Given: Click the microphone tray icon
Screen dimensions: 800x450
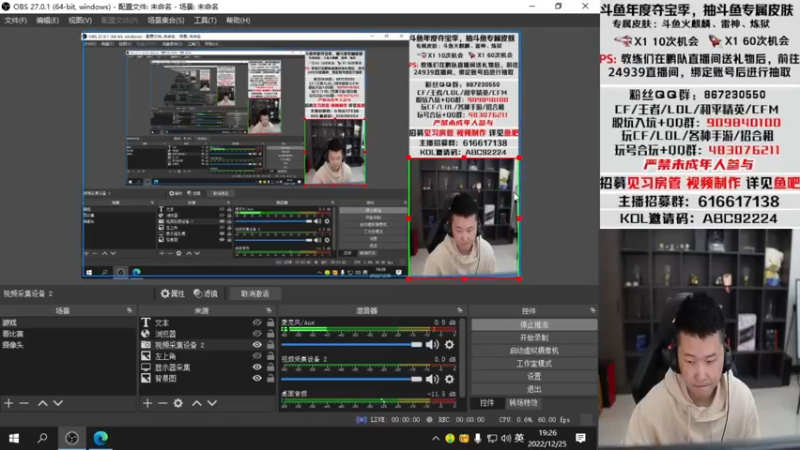Looking at the screenshot, I should (478, 438).
